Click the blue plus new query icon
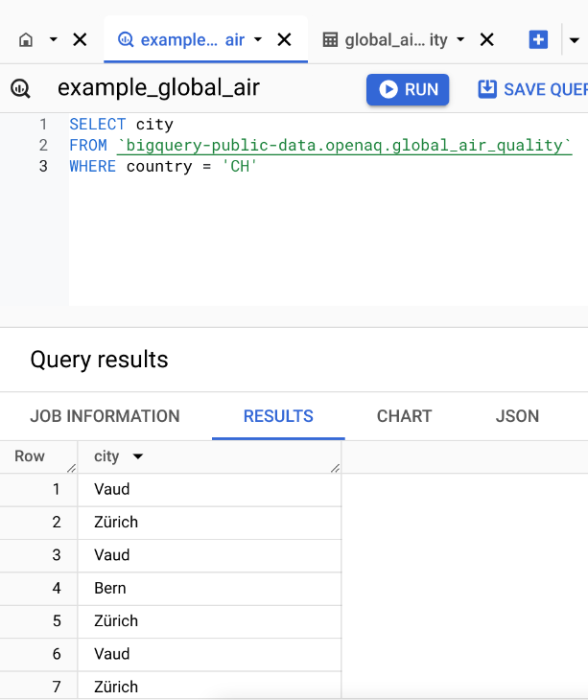Screen dimensions: 588x700 (538, 39)
